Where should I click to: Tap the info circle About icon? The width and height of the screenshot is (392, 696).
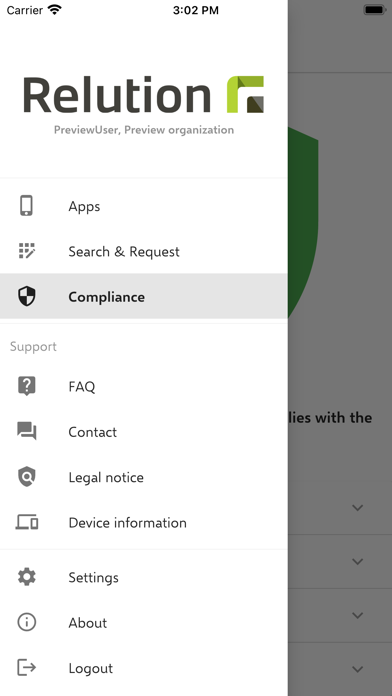pos(27,622)
